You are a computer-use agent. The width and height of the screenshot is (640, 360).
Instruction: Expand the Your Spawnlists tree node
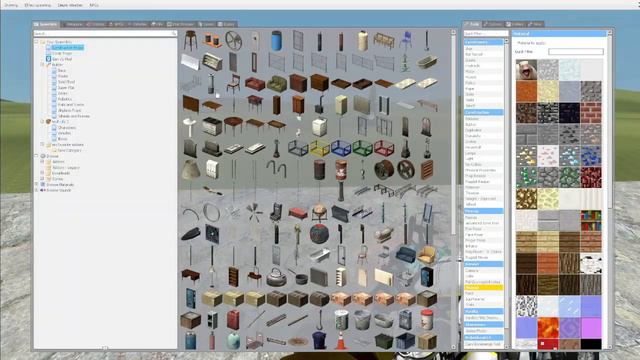36,42
